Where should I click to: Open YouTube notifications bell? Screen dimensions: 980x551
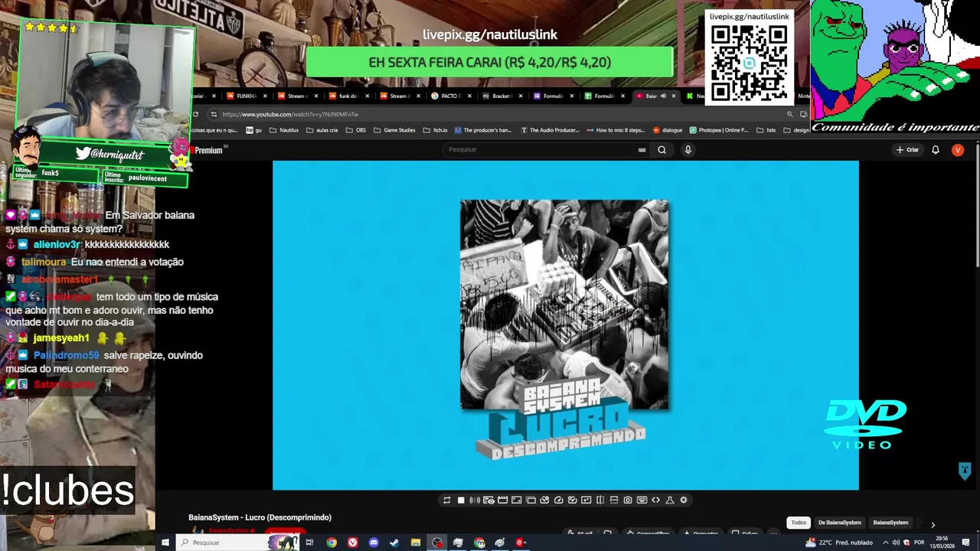[x=936, y=150]
